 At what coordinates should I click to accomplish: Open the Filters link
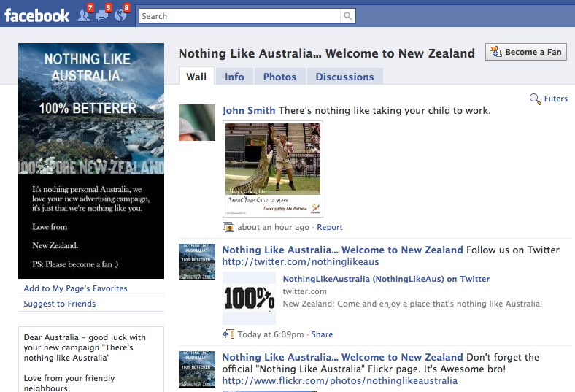(555, 99)
